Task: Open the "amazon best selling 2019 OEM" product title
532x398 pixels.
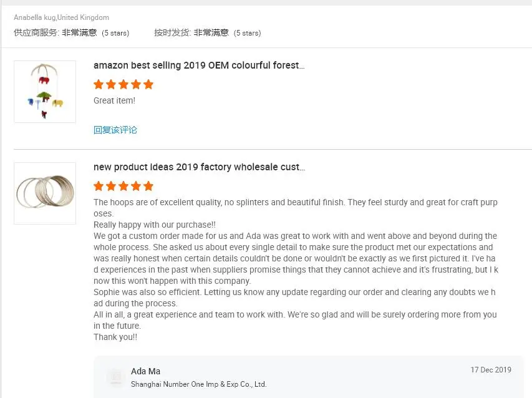Action: tap(199, 66)
